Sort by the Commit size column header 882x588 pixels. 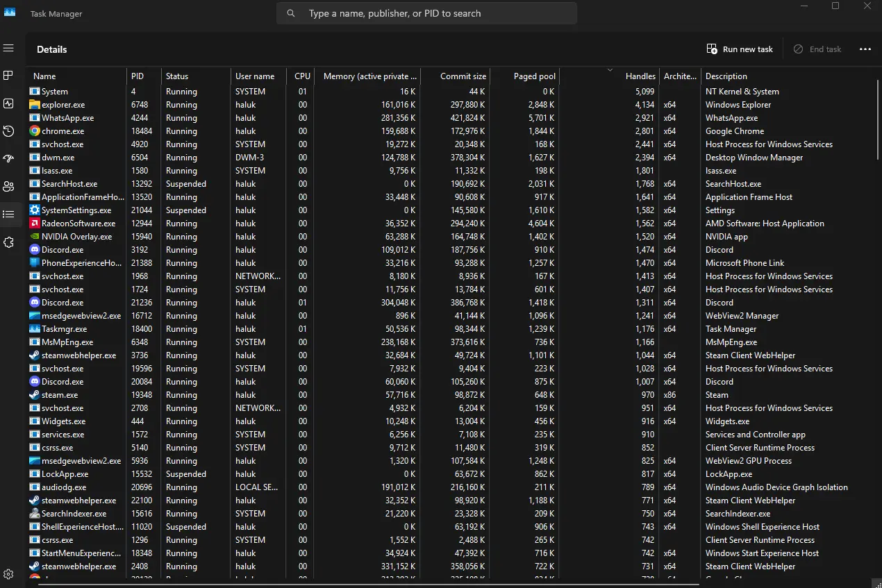coord(455,76)
